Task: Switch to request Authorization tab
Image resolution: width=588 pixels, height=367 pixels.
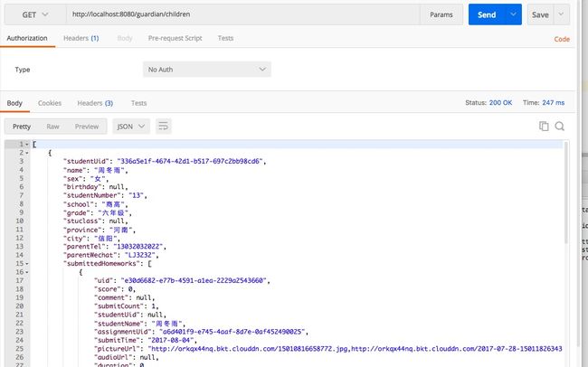Action: 27,38
